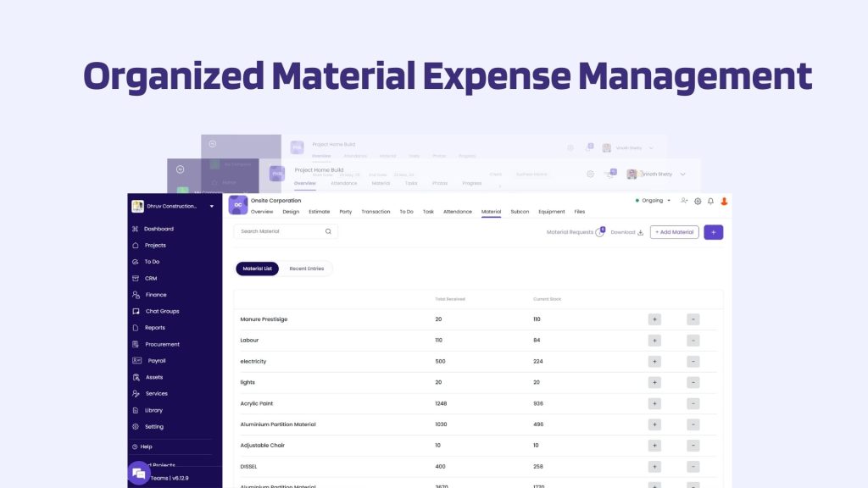
Task: Open settings gear in Project Home Build window
Action: pos(590,174)
